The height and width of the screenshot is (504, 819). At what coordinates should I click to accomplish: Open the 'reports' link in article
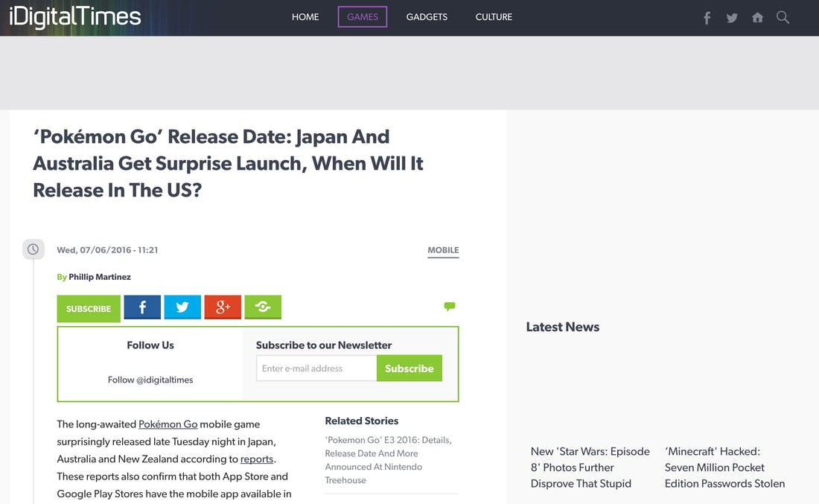click(256, 459)
